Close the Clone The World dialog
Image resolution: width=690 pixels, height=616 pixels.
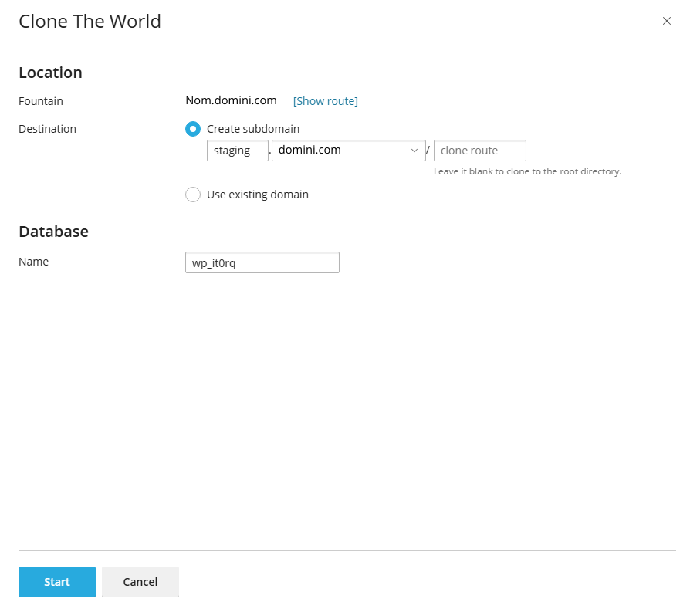point(667,21)
